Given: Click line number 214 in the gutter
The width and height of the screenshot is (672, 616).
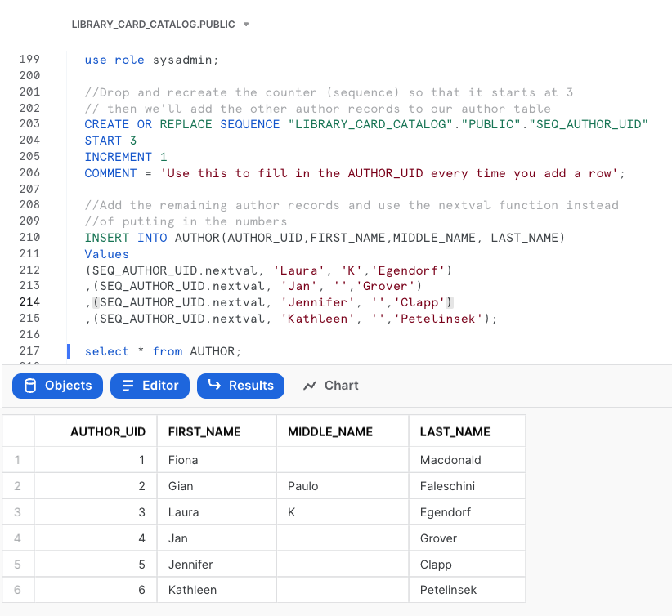Looking at the screenshot, I should (29, 302).
